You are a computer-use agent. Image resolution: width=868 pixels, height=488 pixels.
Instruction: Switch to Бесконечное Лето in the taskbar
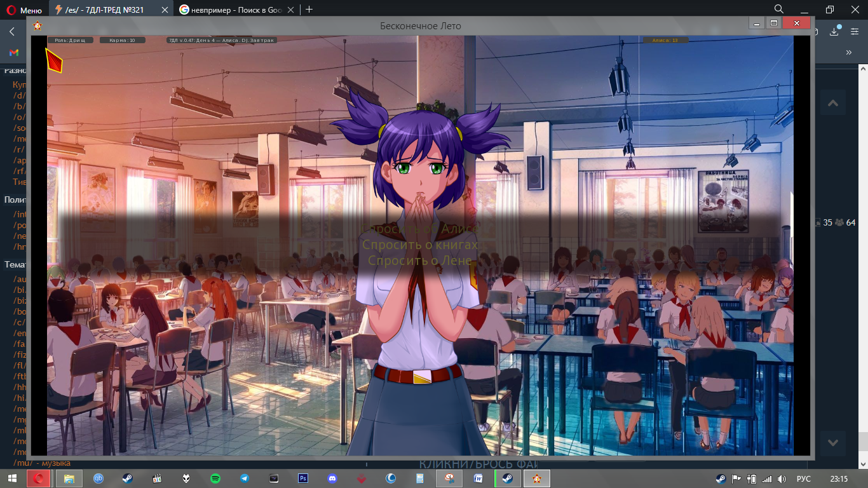coord(537,478)
